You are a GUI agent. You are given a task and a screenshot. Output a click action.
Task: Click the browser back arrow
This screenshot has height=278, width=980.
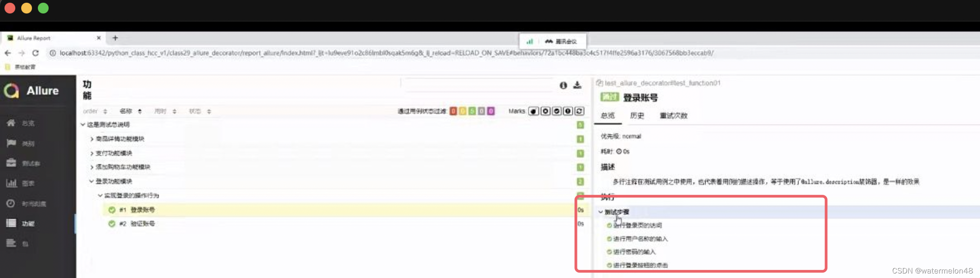[8, 53]
